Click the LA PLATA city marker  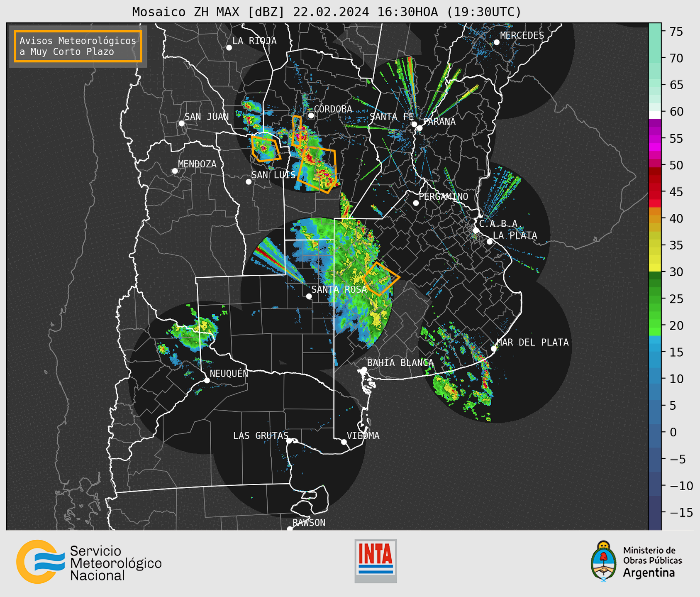coord(490,242)
